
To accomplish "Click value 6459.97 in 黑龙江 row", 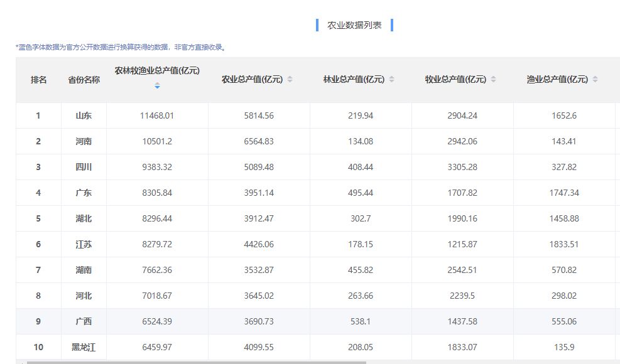I will pyautogui.click(x=157, y=347).
